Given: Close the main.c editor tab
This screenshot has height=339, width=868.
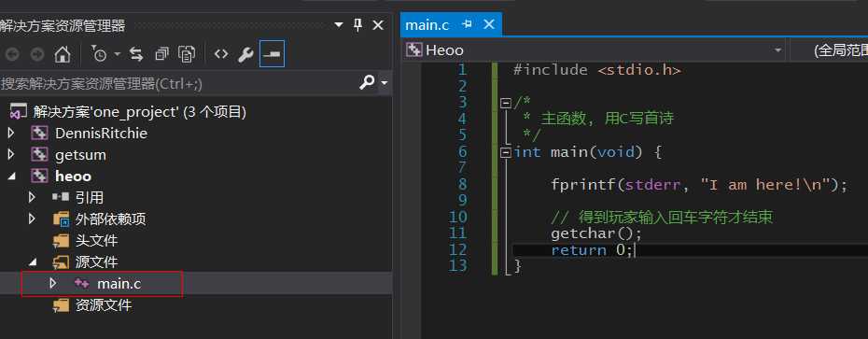Looking at the screenshot, I should tap(489, 24).
